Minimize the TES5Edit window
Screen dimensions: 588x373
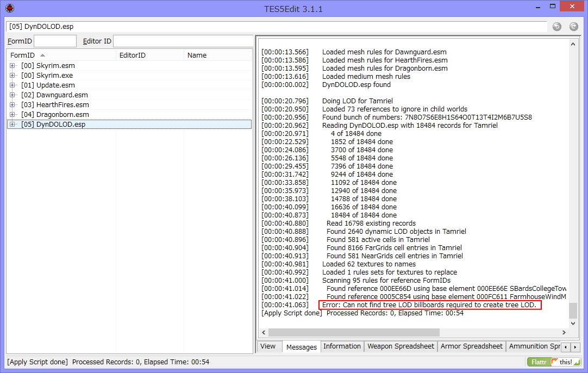point(538,7)
